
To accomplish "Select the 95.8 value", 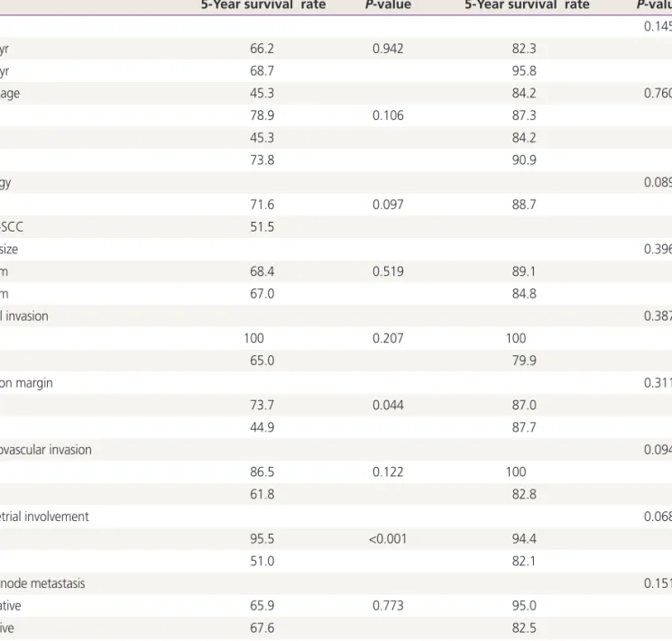I will coord(524,70).
